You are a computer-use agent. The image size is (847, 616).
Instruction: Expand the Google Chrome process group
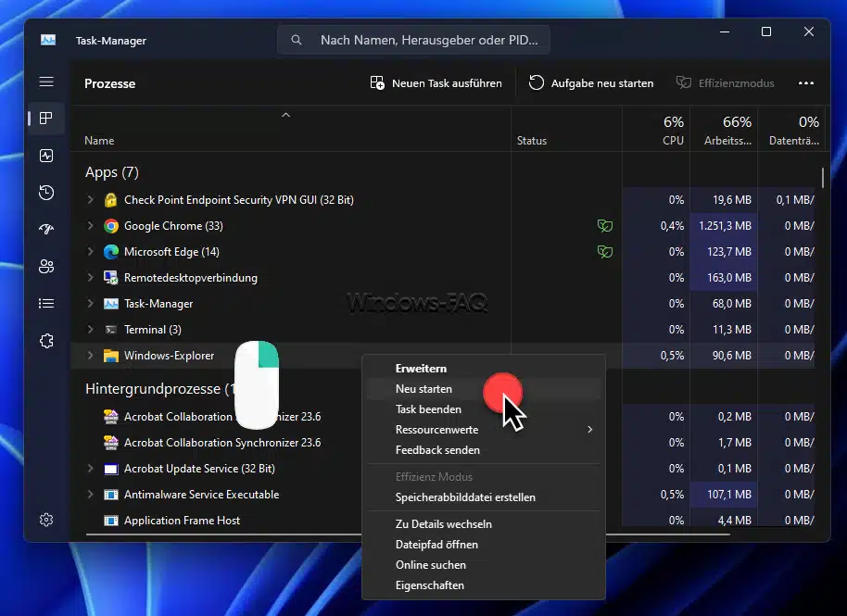click(90, 226)
